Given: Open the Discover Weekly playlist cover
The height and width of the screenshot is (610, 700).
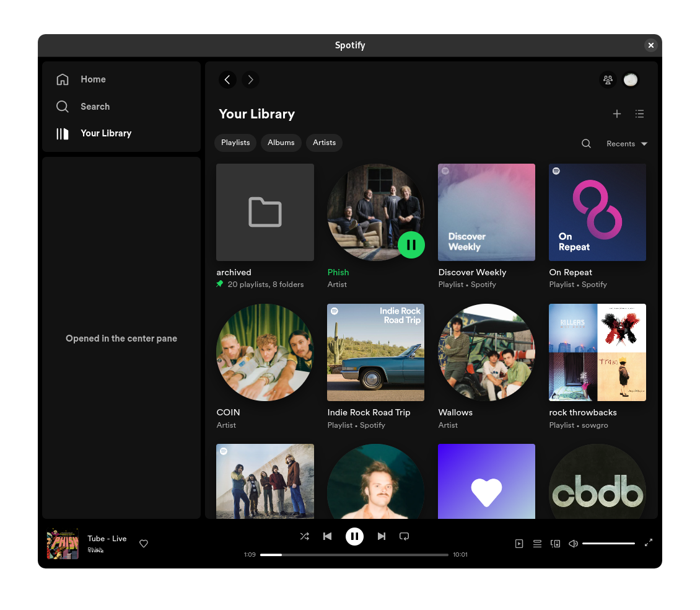Looking at the screenshot, I should 486,212.
